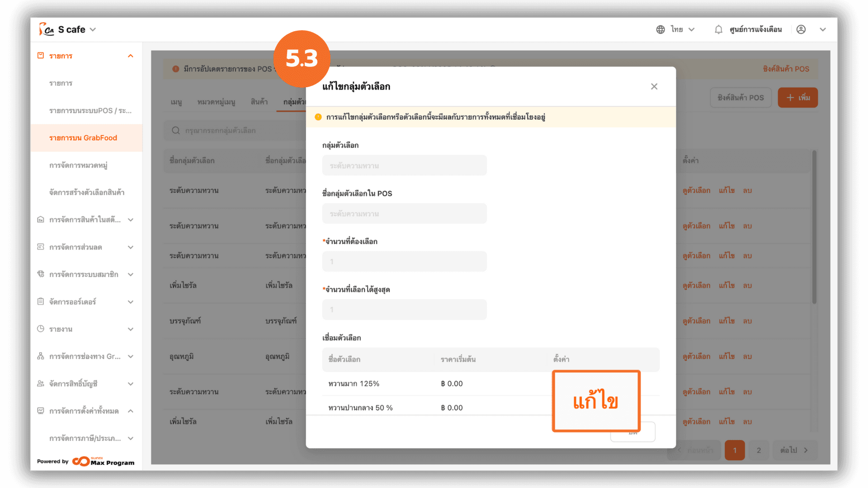
Task: Click the orange เพิ่ม add button
Action: pyautogui.click(x=797, y=98)
